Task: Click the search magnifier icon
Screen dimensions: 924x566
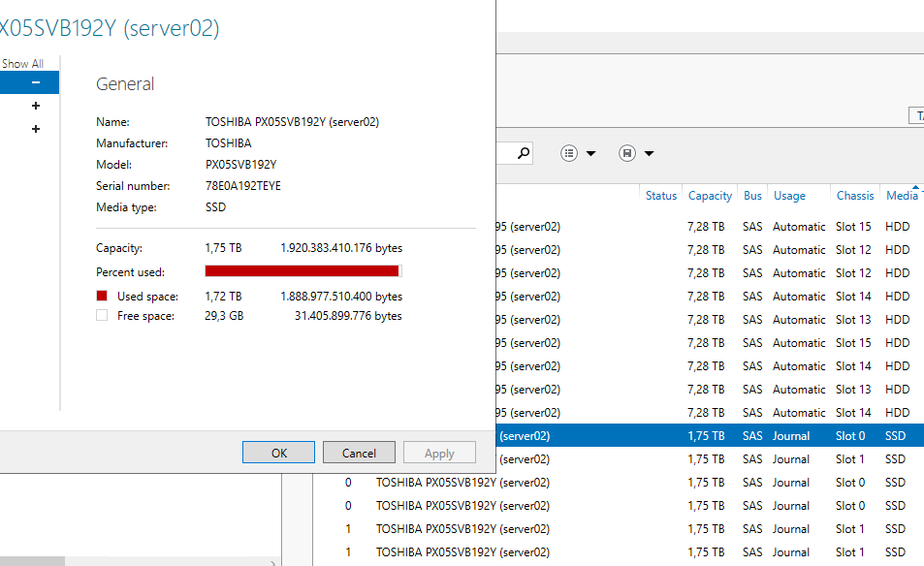Action: pos(523,153)
